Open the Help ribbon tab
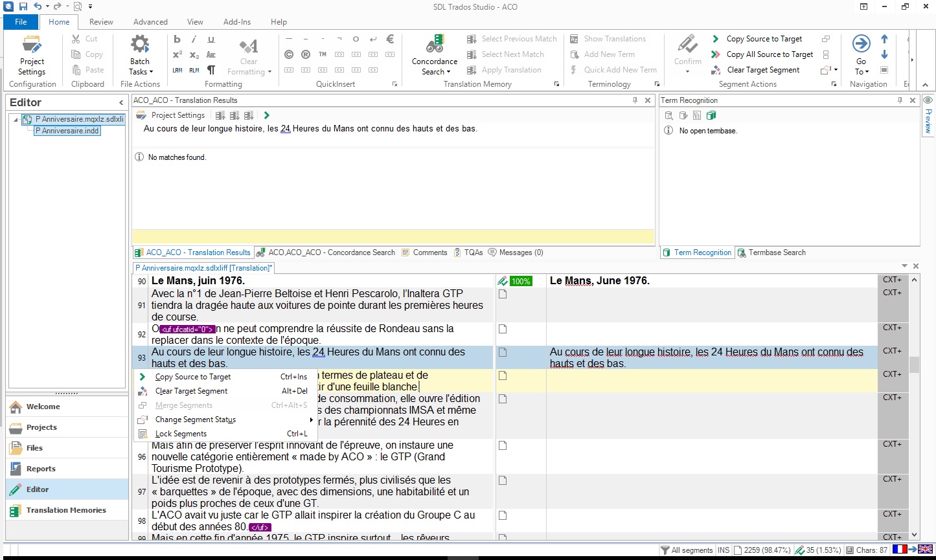Screen dimensions: 936x560 (x=279, y=21)
